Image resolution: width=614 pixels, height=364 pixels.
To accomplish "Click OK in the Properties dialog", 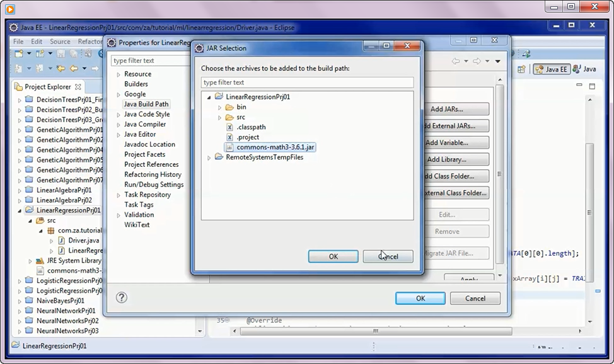I will coord(420,299).
